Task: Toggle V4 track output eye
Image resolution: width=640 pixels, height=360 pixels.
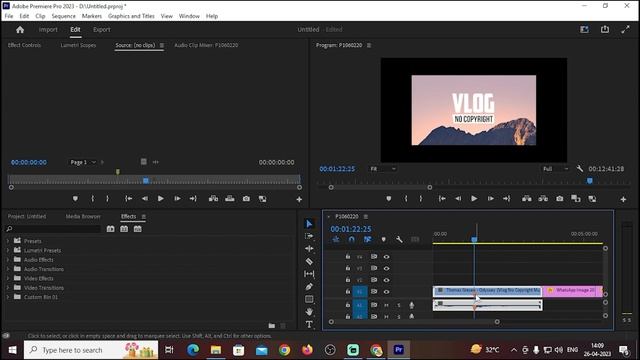Action: 386,257
